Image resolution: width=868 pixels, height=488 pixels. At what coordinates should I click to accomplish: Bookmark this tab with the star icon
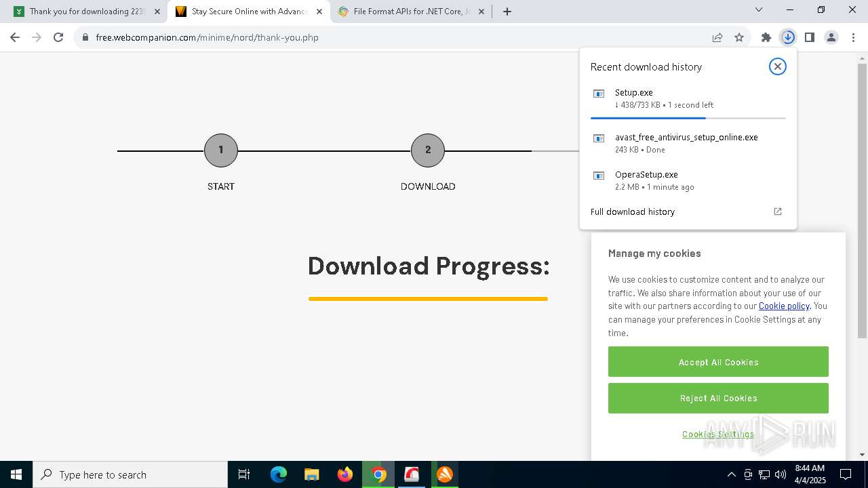[x=739, y=37]
